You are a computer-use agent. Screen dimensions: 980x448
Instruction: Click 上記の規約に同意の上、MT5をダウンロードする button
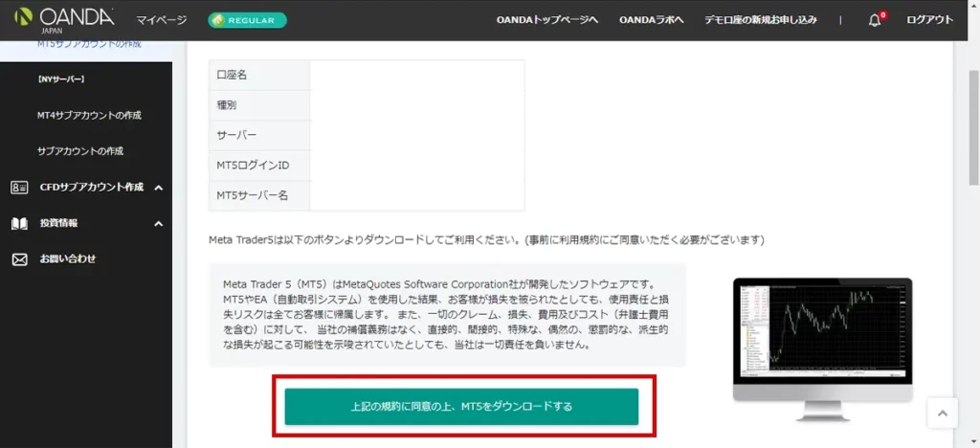(x=461, y=407)
